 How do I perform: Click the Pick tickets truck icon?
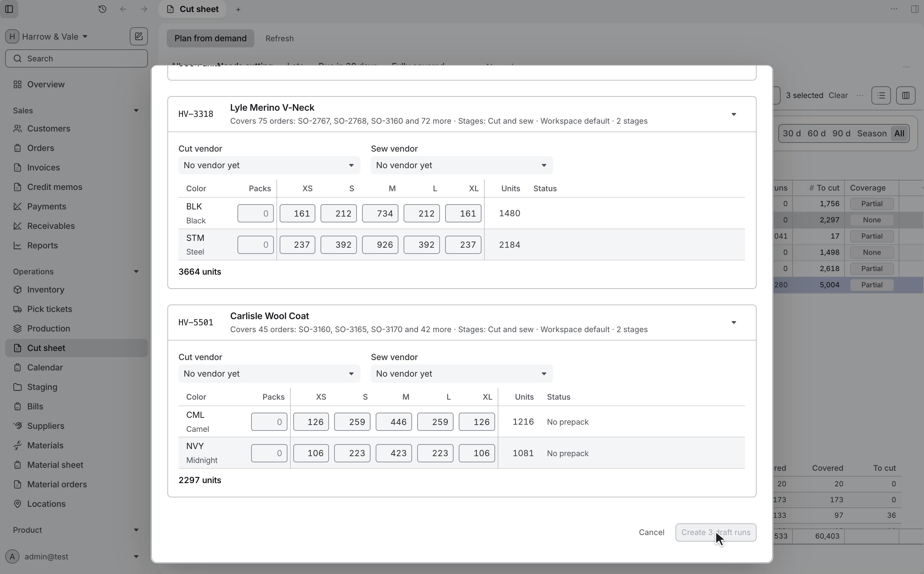point(18,309)
